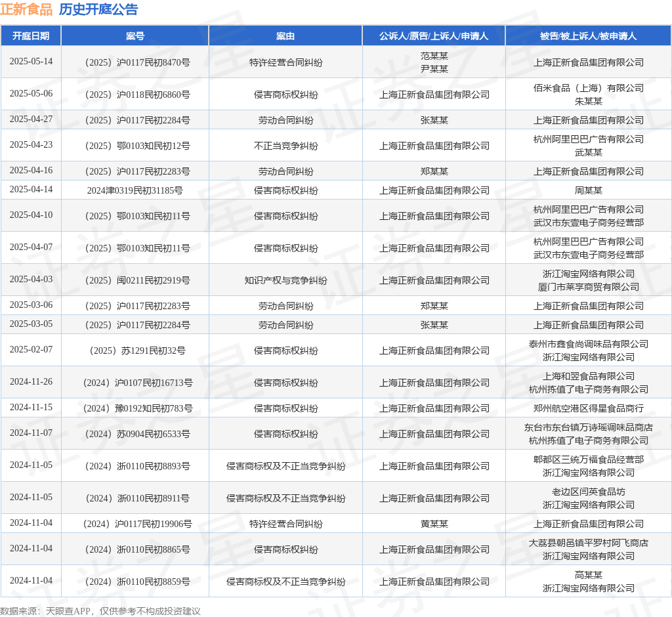Image resolution: width=672 pixels, height=617 pixels.
Task: Click the 历史开庭公告 heading
Action: pos(98,9)
